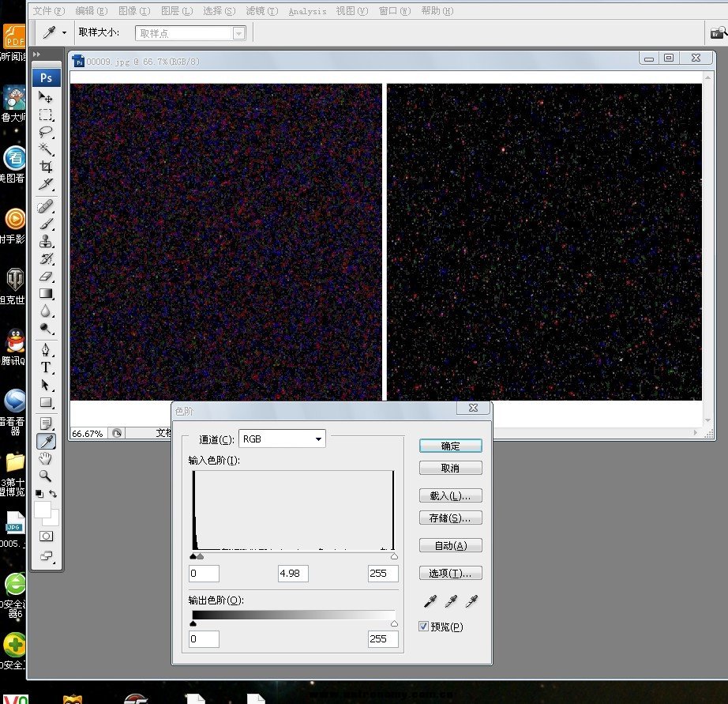Click the 选项(T)... options button
The image size is (728, 704).
pos(450,573)
